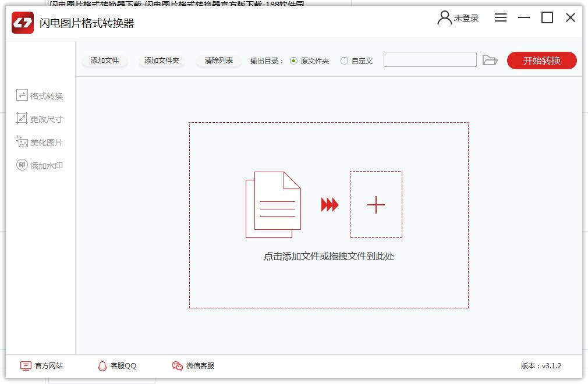Click the 微信客服 WeChat service icon
588x384 pixels.
point(193,366)
